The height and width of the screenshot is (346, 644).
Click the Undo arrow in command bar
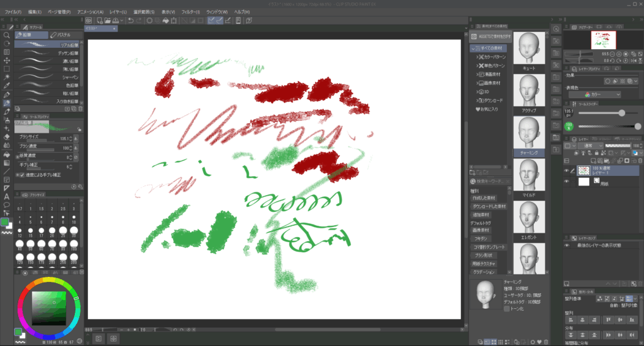(x=130, y=20)
